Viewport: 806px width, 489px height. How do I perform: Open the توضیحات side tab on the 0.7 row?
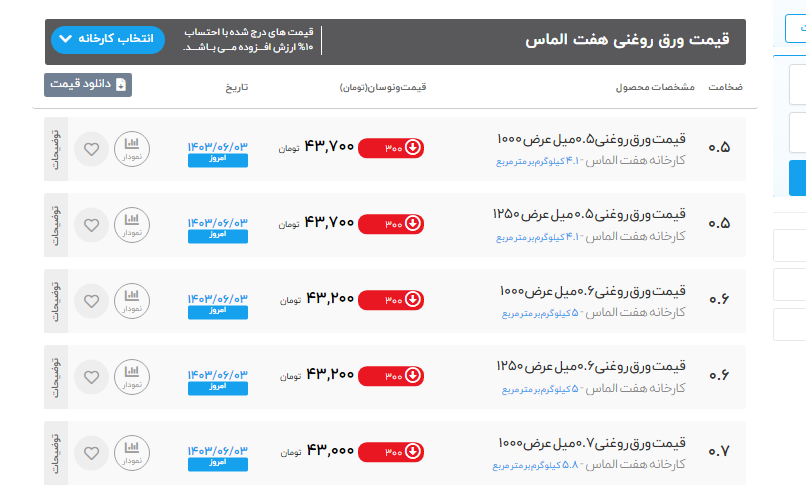(x=55, y=453)
